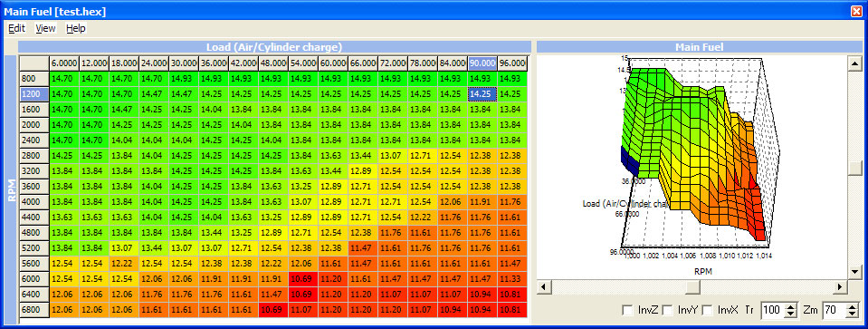Select the 96.000 load column header
Image resolution: width=868 pixels, height=329 pixels.
pyautogui.click(x=512, y=63)
